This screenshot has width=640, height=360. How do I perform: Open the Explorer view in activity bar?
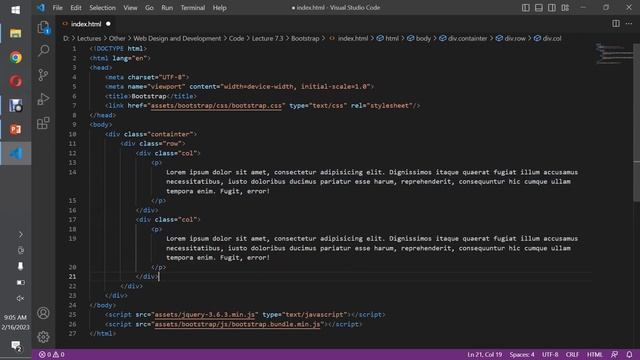click(43, 27)
